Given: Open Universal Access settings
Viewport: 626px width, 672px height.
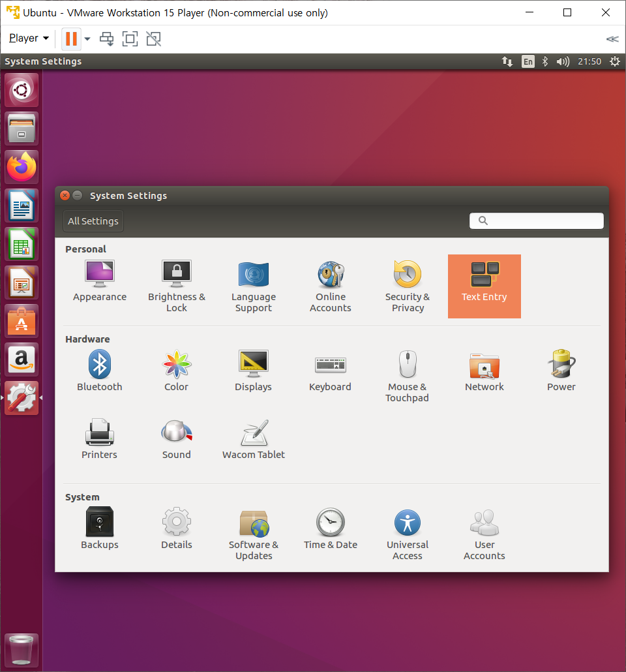Looking at the screenshot, I should [408, 534].
